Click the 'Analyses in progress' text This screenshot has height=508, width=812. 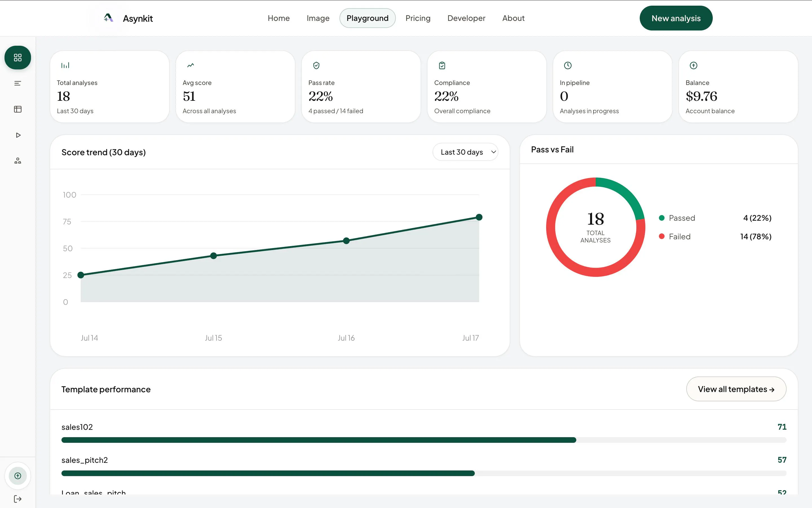click(x=589, y=111)
